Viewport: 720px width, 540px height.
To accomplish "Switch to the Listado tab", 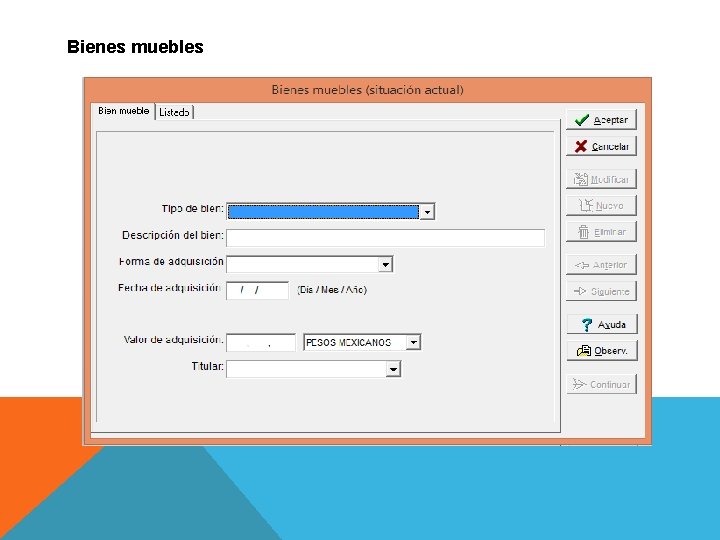I will pos(174,112).
